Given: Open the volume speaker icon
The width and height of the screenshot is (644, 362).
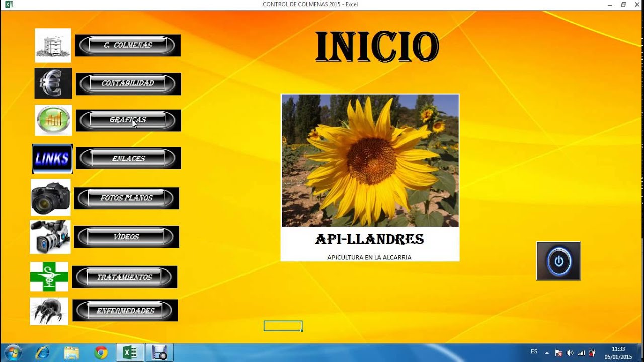Looking at the screenshot, I should [x=570, y=353].
